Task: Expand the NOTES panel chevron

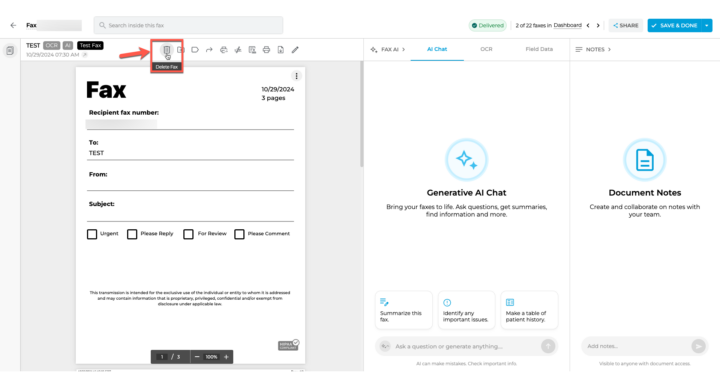Action: (609, 49)
